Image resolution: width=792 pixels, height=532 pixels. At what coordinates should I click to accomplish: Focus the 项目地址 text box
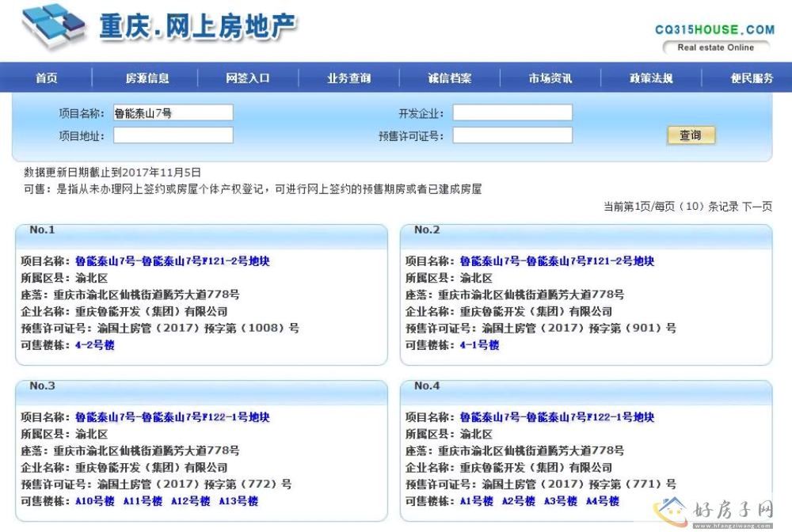pos(173,135)
